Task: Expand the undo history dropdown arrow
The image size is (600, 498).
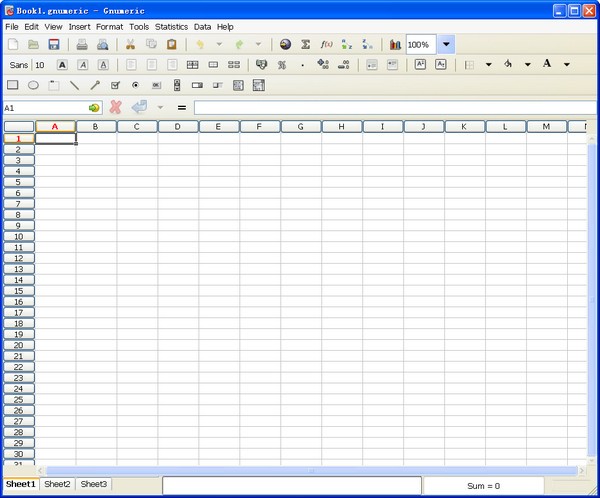Action: [x=219, y=45]
